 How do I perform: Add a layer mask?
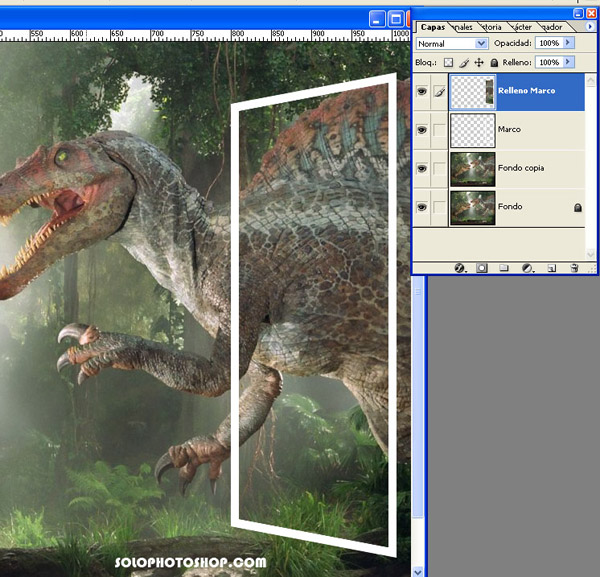(482, 268)
